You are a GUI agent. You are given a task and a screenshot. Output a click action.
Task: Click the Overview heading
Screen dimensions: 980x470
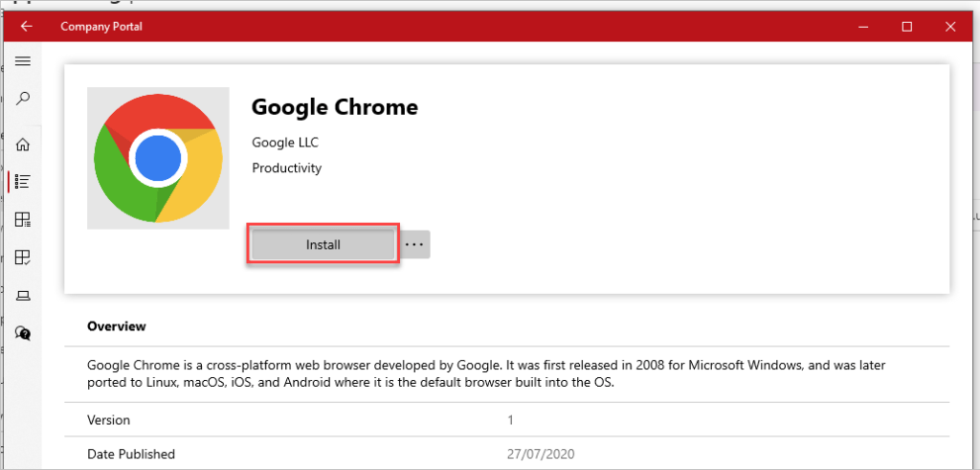pos(117,325)
